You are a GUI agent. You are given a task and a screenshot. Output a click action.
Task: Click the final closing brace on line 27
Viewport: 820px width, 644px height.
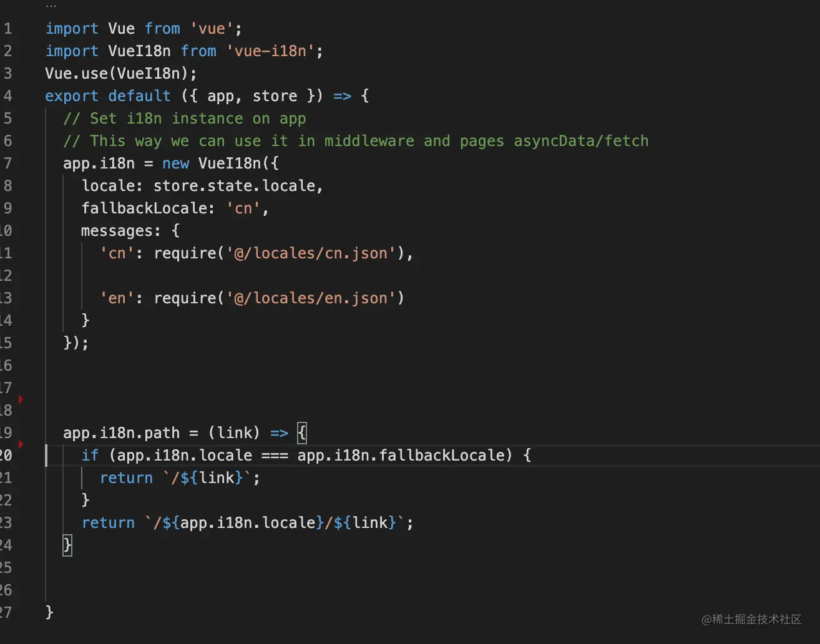pyautogui.click(x=49, y=612)
